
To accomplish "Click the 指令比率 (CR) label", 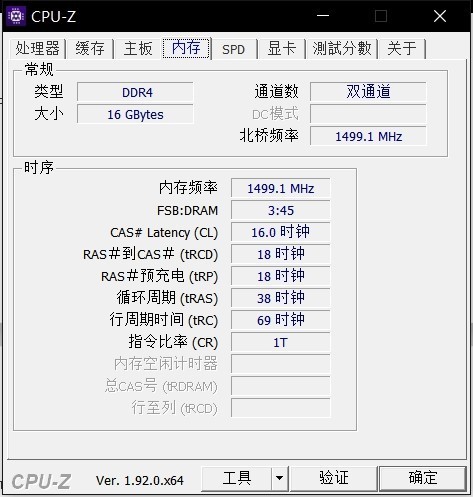I will (x=173, y=342).
